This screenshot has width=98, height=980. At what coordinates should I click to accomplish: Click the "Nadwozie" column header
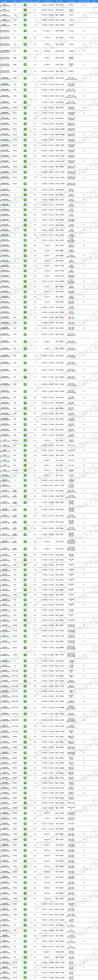pyautogui.click(x=71, y=1)
